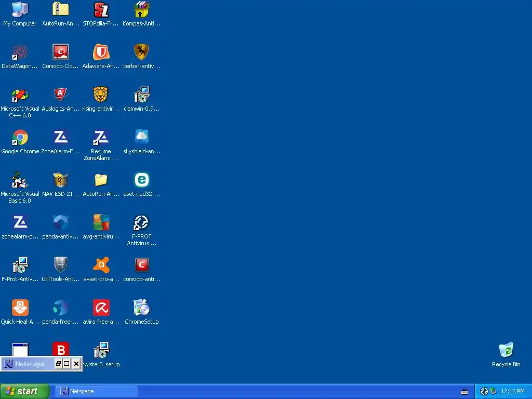Select the clamwin-0.9... installer icon
532x399 pixels.
coord(141,95)
